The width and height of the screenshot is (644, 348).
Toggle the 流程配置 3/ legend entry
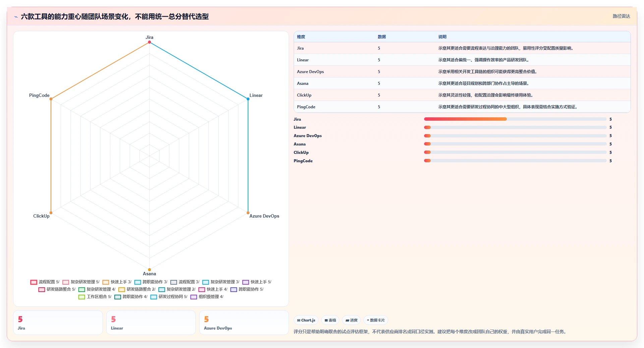(x=185, y=282)
